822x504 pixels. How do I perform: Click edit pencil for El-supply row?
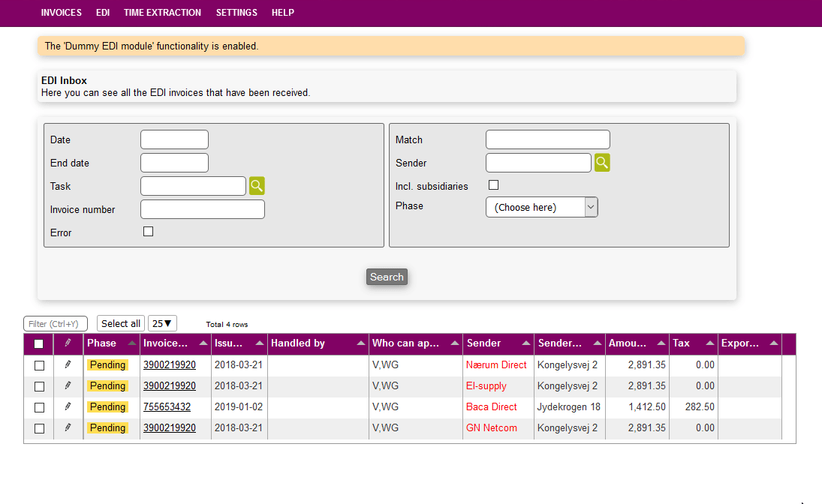point(68,385)
